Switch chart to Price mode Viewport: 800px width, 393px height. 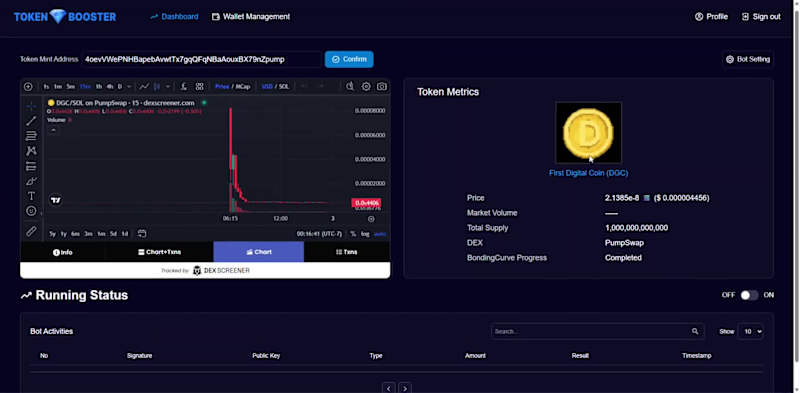[x=222, y=87]
